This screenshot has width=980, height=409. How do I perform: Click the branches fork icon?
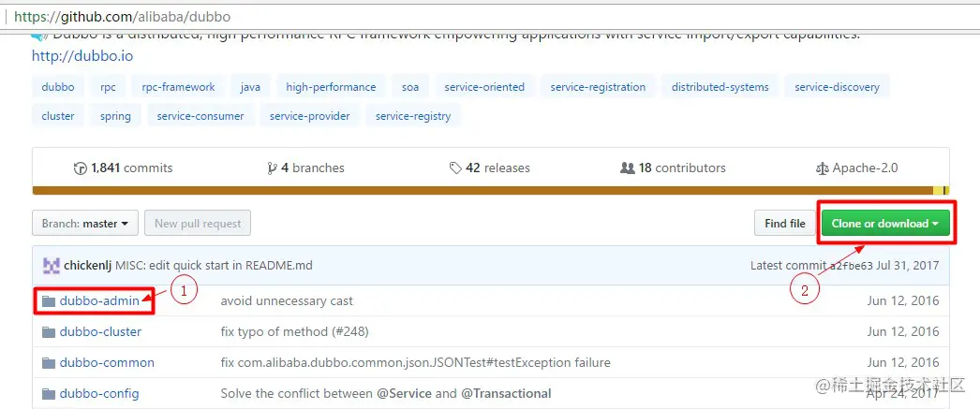click(x=272, y=168)
